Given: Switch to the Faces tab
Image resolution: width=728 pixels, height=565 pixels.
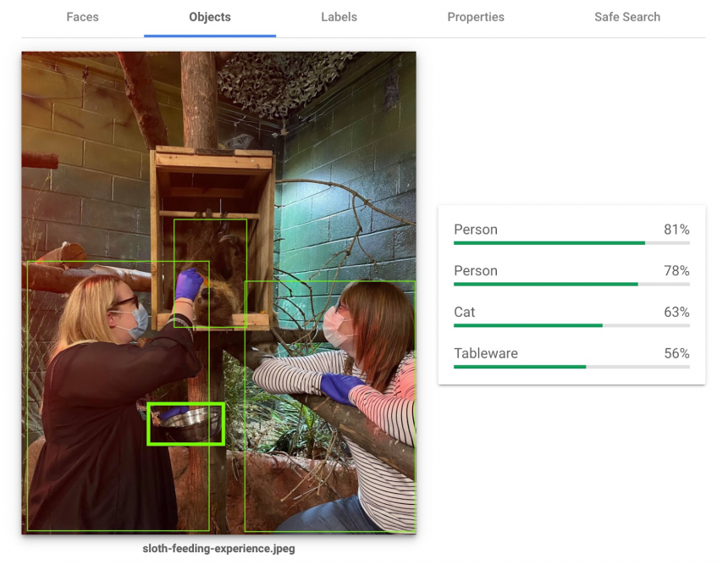Looking at the screenshot, I should point(82,17).
